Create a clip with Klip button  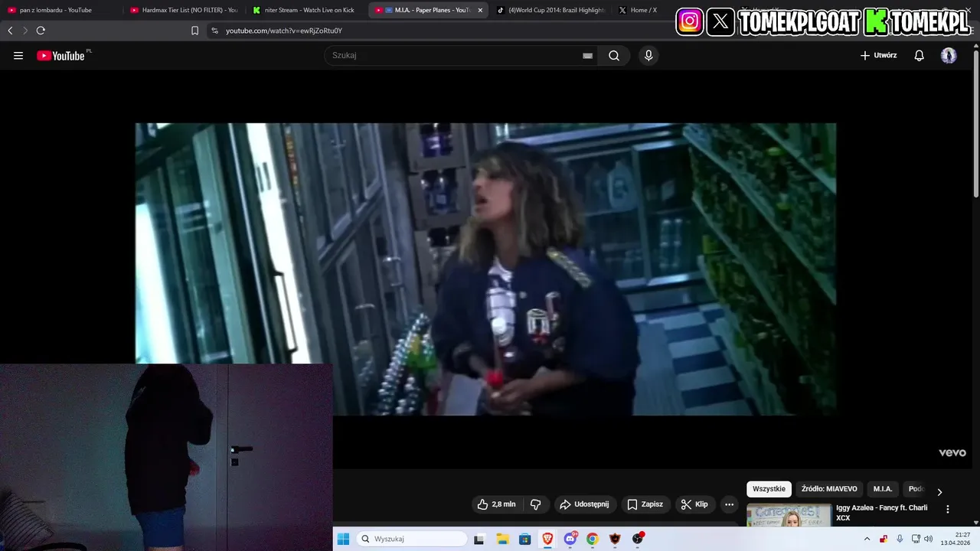click(x=694, y=504)
